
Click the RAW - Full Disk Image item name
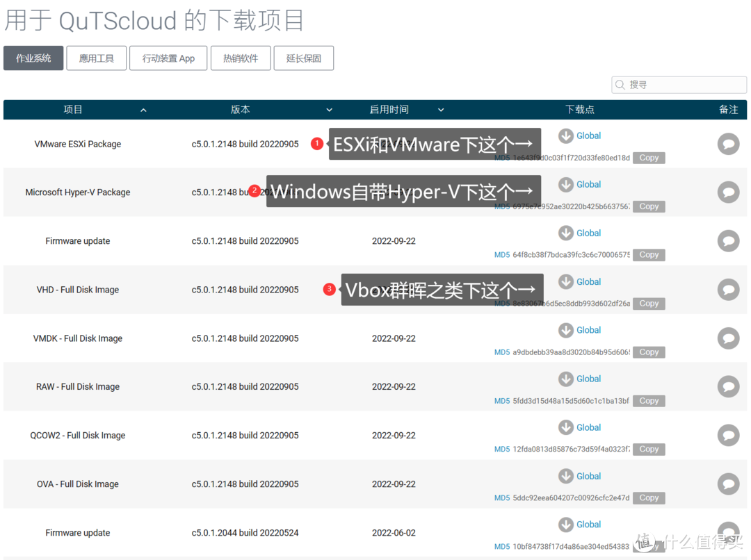pyautogui.click(x=78, y=387)
